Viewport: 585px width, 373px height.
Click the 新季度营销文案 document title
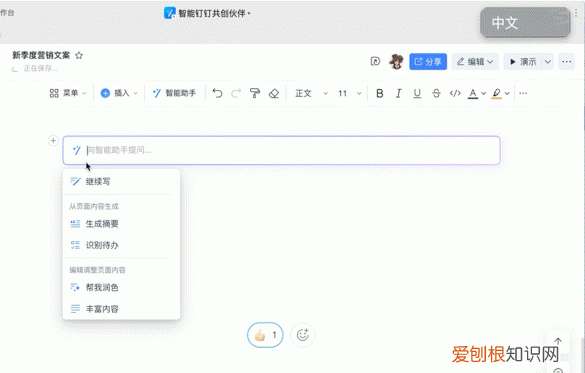tap(41, 56)
